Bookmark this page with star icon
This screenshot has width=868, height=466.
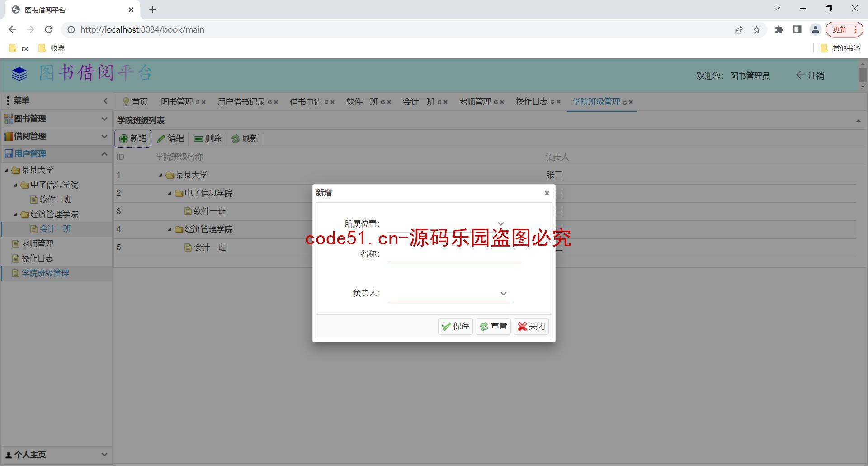tap(757, 30)
